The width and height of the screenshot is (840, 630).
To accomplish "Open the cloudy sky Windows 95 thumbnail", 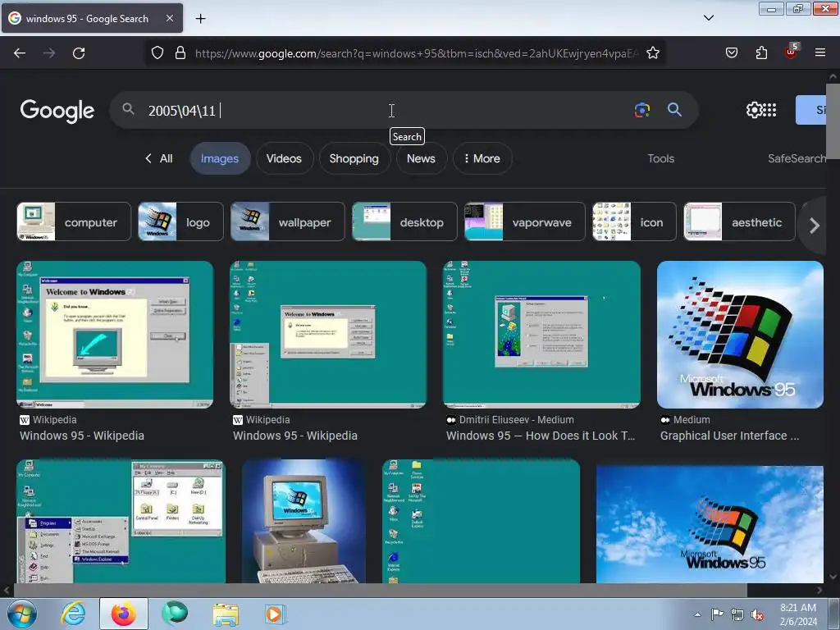I will pyautogui.click(x=710, y=524).
